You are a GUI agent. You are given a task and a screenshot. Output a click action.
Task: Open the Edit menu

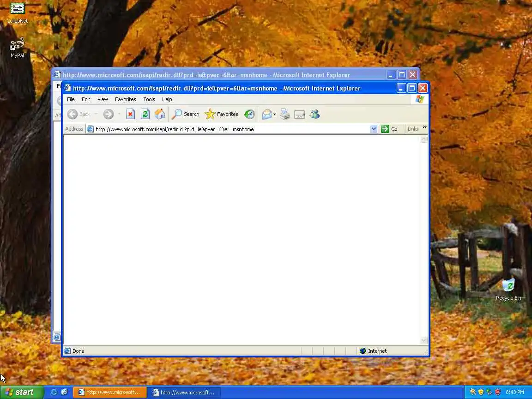tap(86, 99)
